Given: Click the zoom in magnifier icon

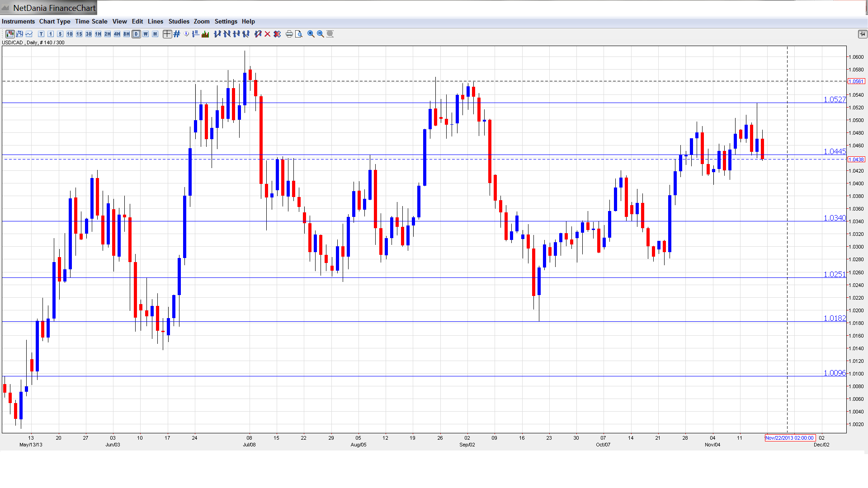Looking at the screenshot, I should tap(311, 34).
